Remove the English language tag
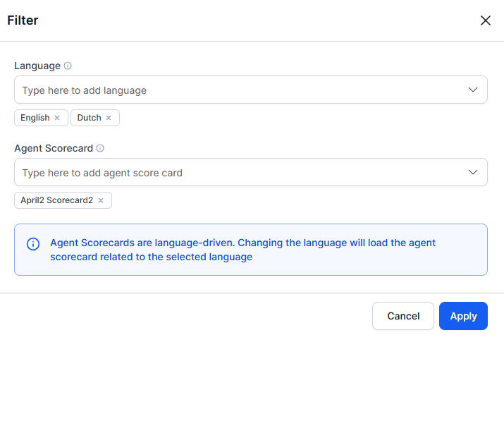This screenshot has height=445, width=504. 57,118
